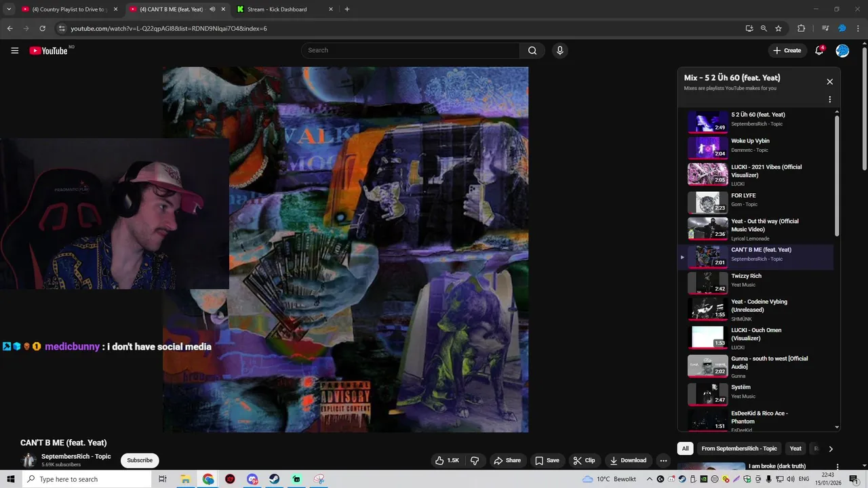Go back in browser history
The width and height of the screenshot is (868, 488).
click(9, 28)
